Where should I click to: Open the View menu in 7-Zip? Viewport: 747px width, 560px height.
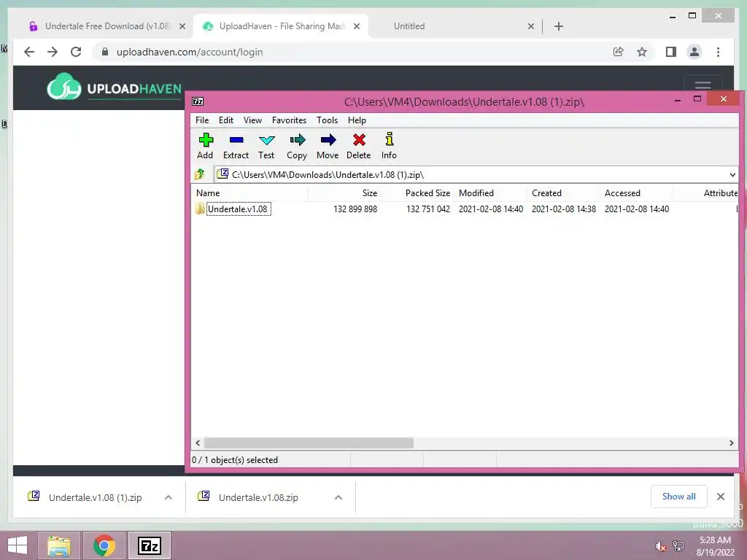coord(252,120)
